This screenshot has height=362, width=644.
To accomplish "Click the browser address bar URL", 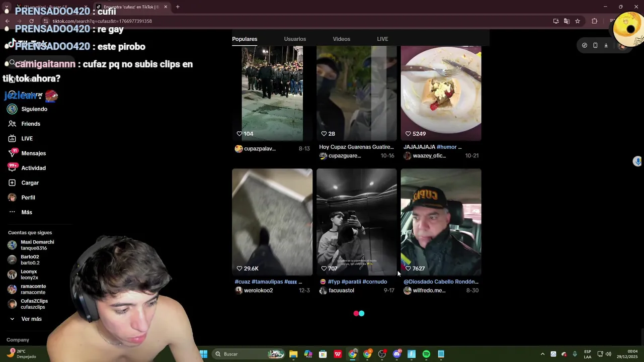I will [x=102, y=21].
